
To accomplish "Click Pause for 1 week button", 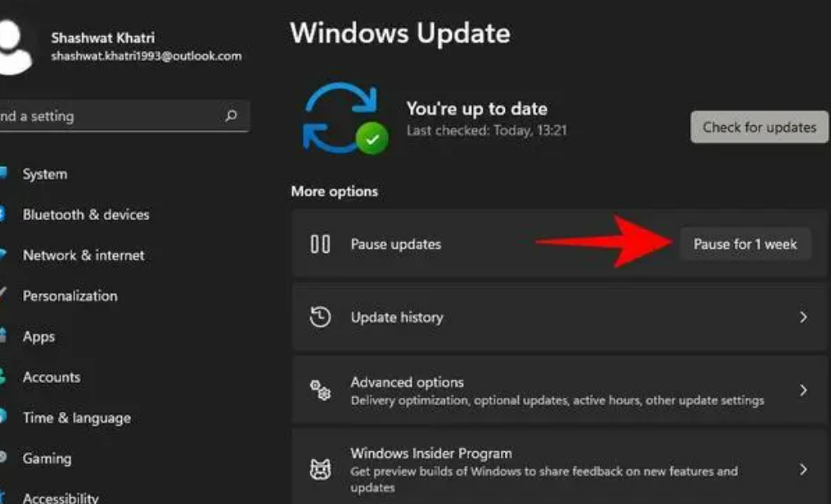I will coord(745,245).
